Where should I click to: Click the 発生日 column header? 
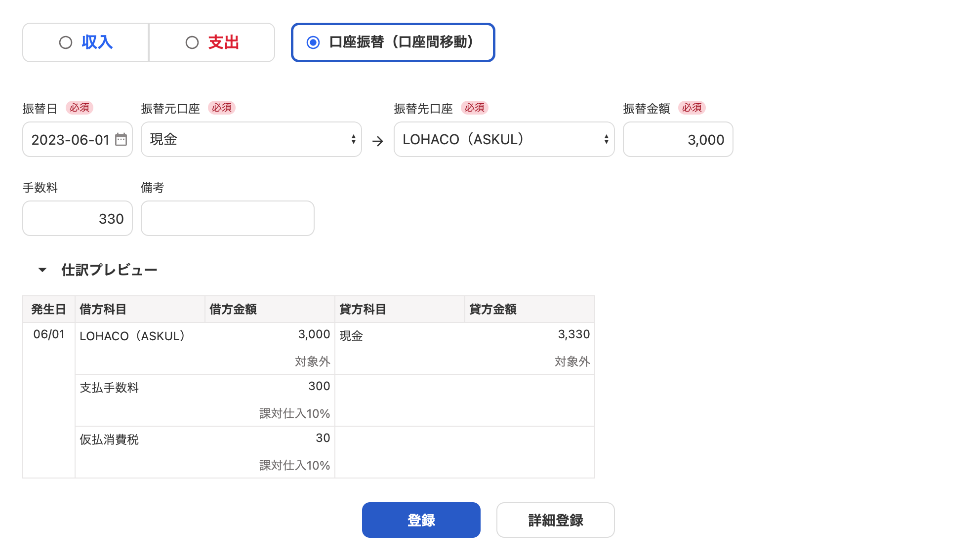click(49, 309)
